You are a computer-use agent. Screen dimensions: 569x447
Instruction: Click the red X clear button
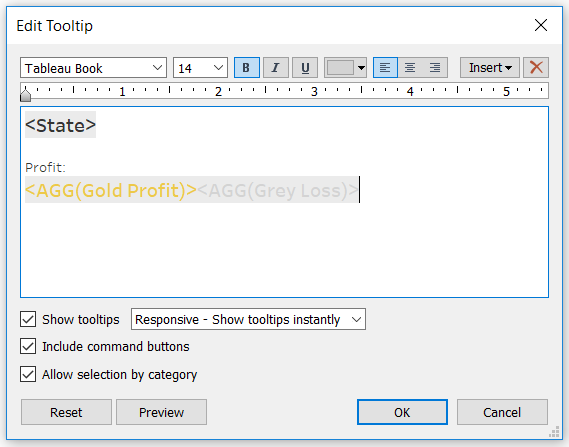pyautogui.click(x=536, y=67)
